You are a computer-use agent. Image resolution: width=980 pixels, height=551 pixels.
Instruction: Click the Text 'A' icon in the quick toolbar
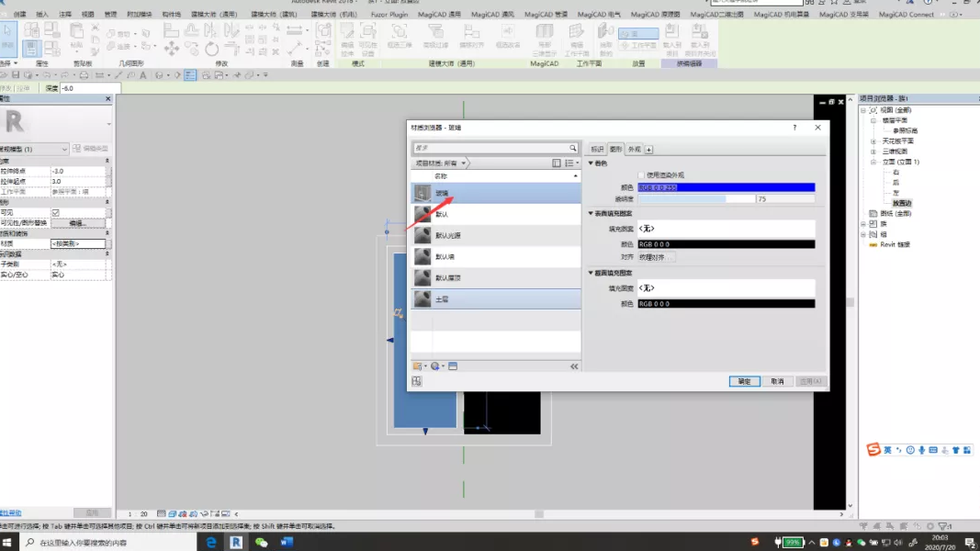click(x=143, y=75)
